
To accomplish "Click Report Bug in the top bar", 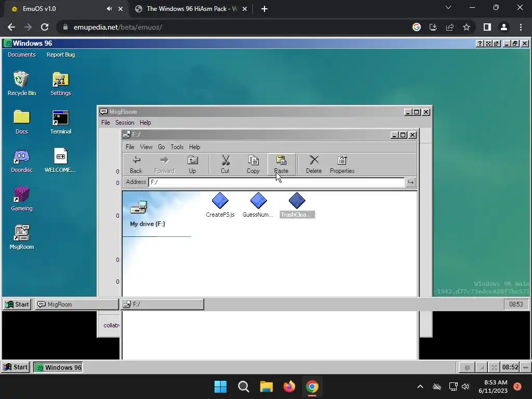I will [61, 55].
